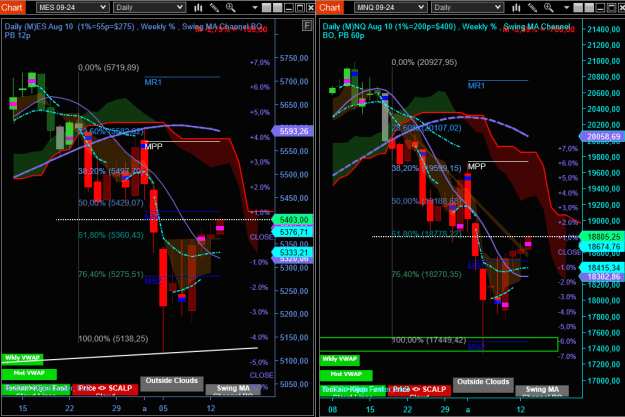Open chart style icon in MES window
This screenshot has width=625, height=417.
point(198,7)
